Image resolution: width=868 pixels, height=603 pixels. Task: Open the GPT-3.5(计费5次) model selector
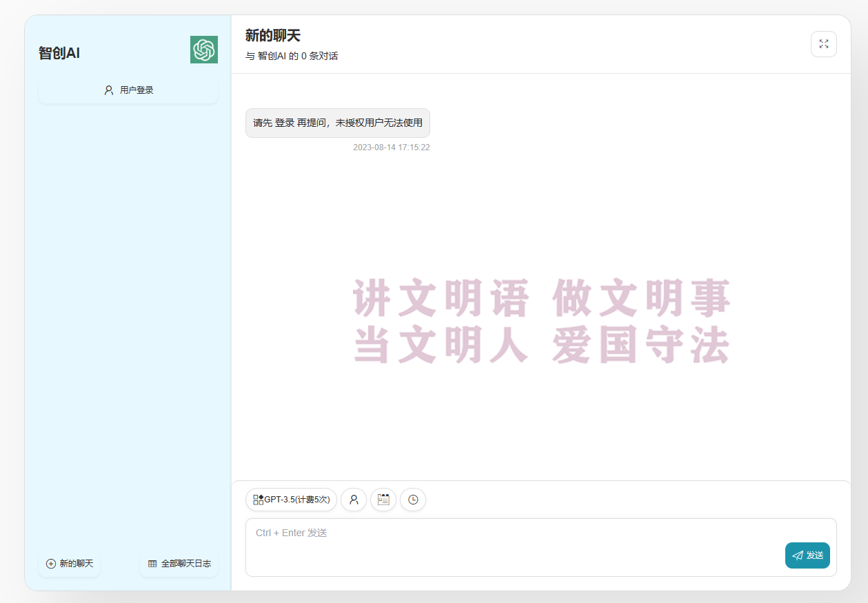click(x=291, y=500)
